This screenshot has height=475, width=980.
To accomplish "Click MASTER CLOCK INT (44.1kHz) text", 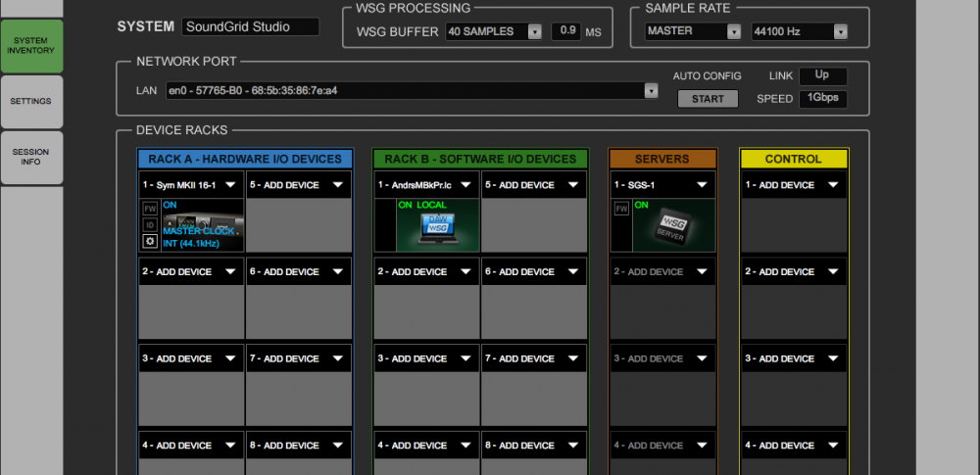I will pyautogui.click(x=199, y=237).
